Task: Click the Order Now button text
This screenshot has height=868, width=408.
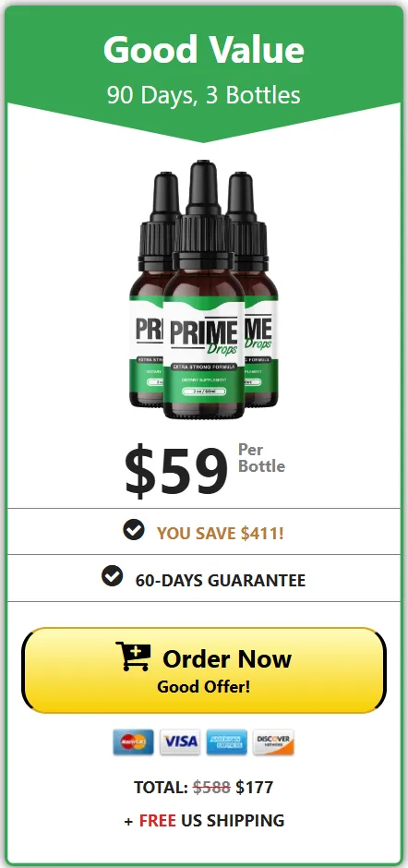Action: pyautogui.click(x=227, y=658)
